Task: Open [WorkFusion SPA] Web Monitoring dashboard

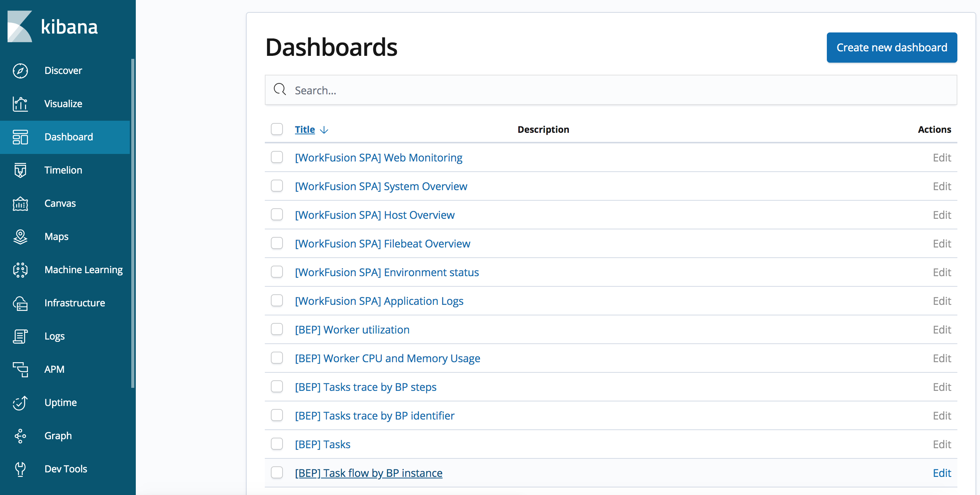Action: tap(378, 158)
